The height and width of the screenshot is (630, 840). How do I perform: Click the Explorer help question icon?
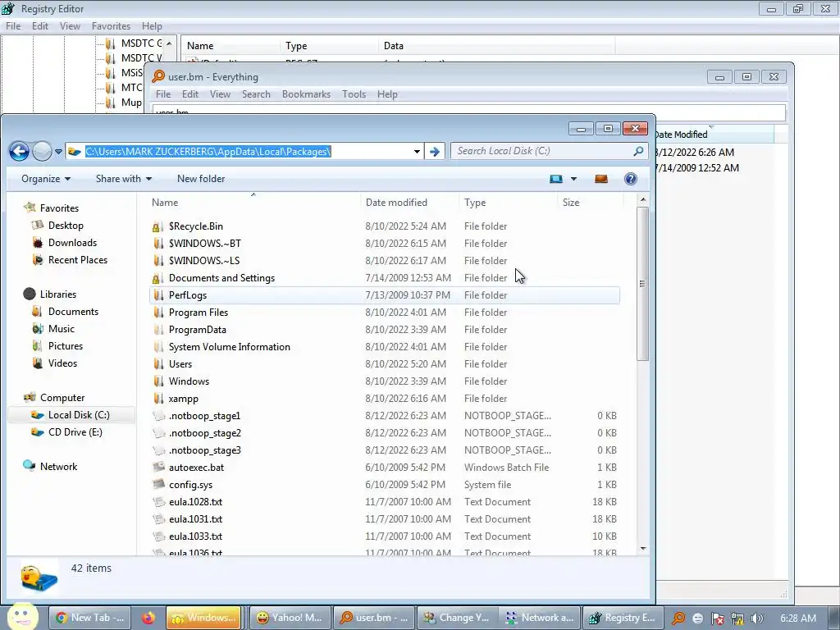(631, 179)
